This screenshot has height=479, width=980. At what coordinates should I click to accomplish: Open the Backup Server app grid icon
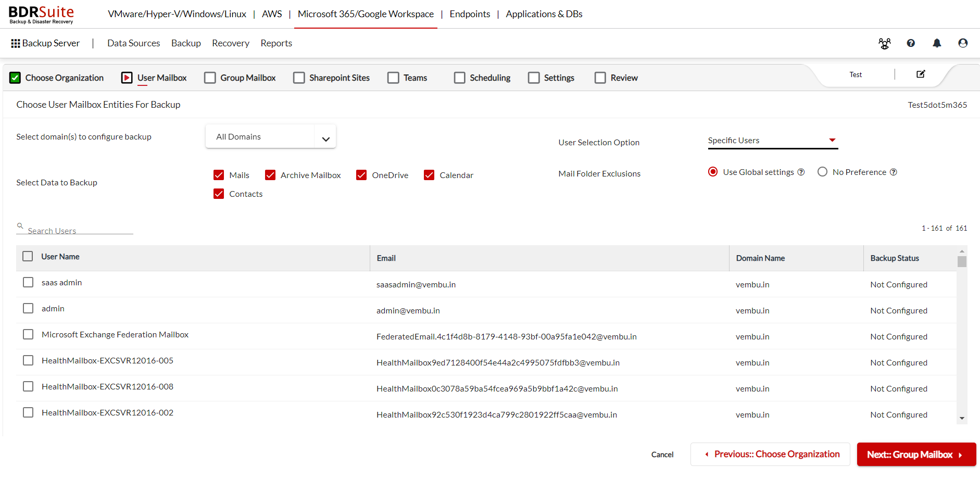coord(16,43)
